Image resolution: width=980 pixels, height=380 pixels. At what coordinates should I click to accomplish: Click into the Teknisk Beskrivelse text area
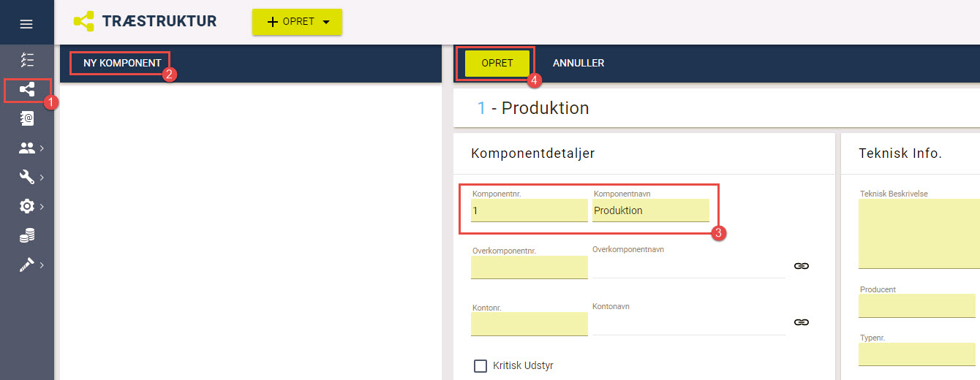click(919, 234)
